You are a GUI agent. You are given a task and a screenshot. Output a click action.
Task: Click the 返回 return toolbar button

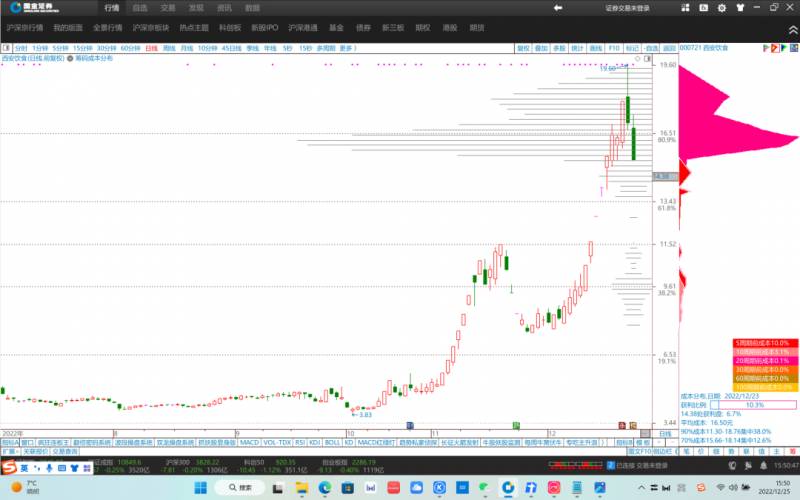[669, 48]
